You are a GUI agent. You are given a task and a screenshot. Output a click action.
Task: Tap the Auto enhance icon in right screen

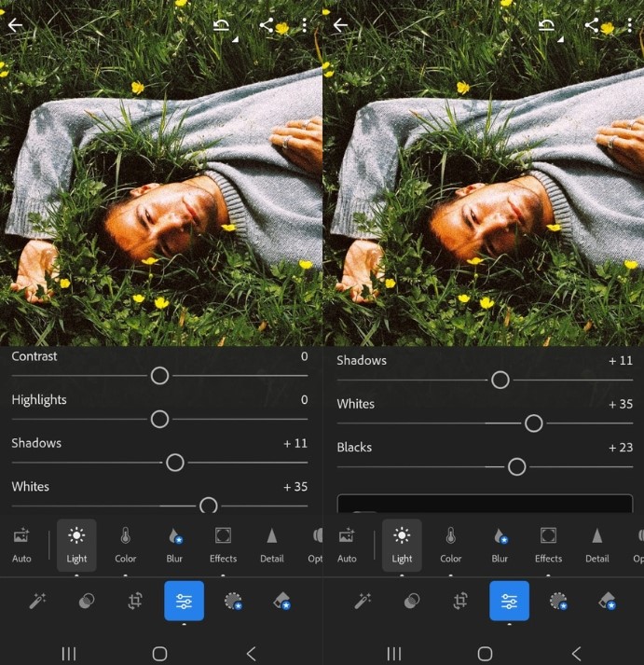[x=347, y=546]
